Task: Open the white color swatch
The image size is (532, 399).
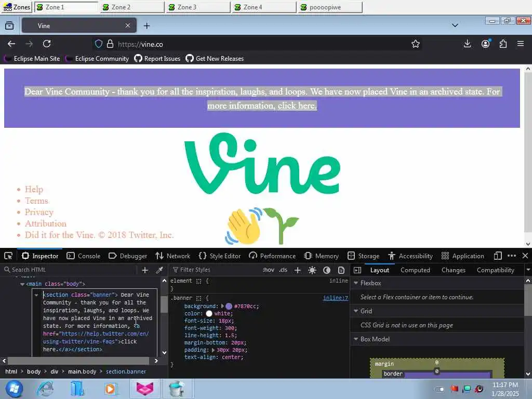Action: point(209,313)
